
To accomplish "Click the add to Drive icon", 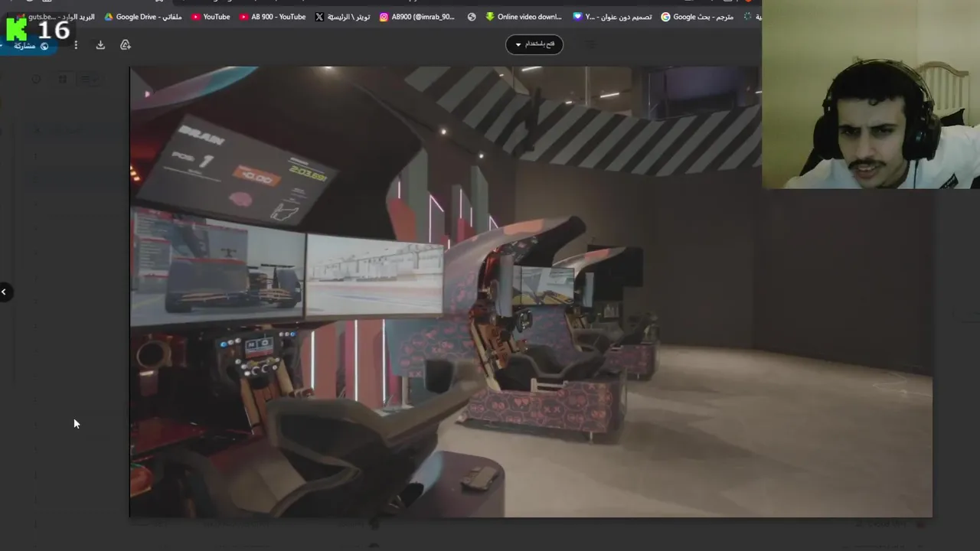I will [126, 45].
